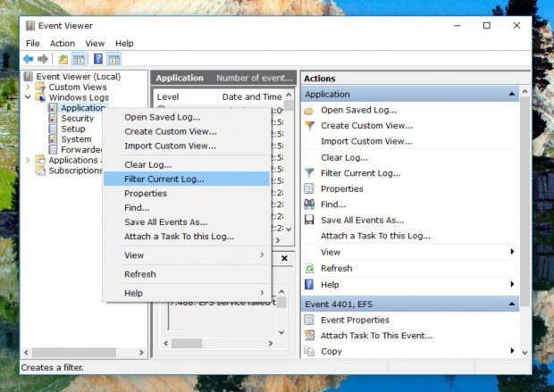The height and width of the screenshot is (392, 554).
Task: Click the Forward arrow toolbar icon
Action: point(43,59)
